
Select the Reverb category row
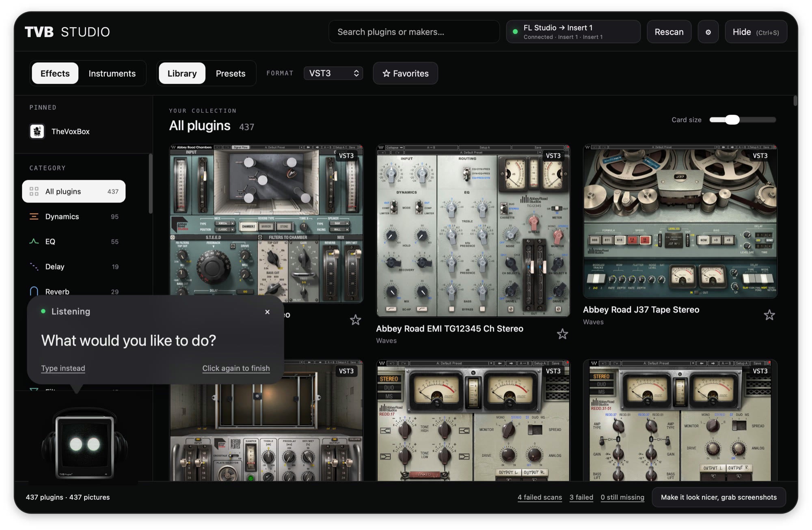coord(73,291)
